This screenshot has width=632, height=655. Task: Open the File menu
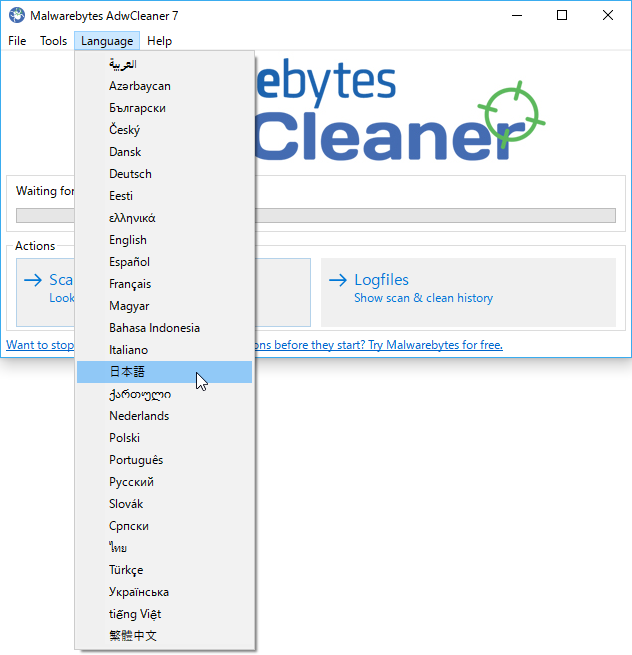point(17,41)
